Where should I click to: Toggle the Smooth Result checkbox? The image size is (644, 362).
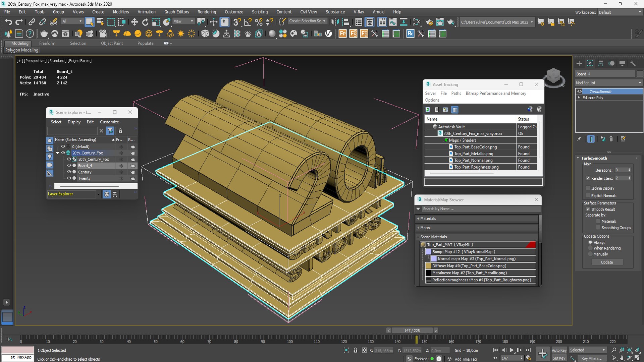click(588, 209)
